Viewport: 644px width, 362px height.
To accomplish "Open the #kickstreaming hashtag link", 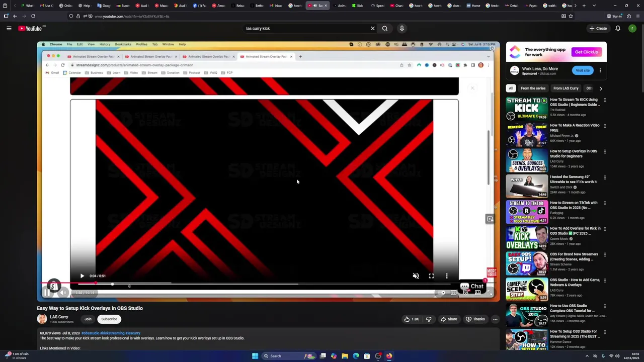I will coord(112,333).
